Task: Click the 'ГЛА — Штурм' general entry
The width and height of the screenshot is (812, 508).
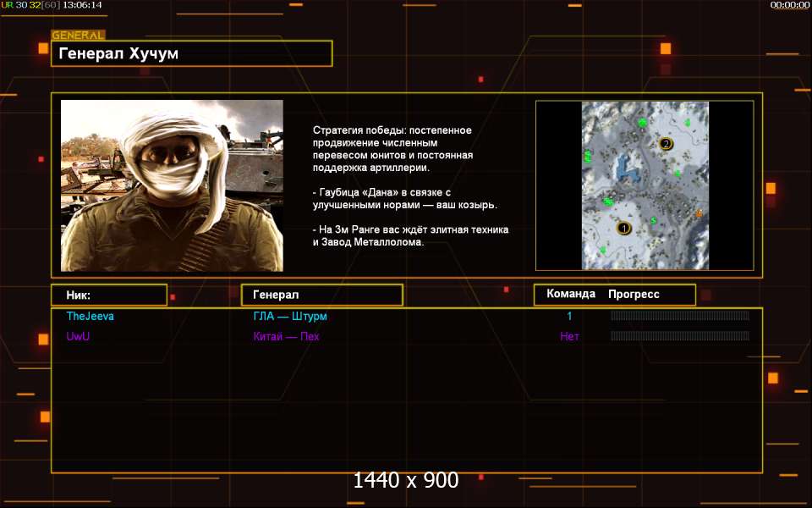Action: pyautogui.click(x=290, y=316)
